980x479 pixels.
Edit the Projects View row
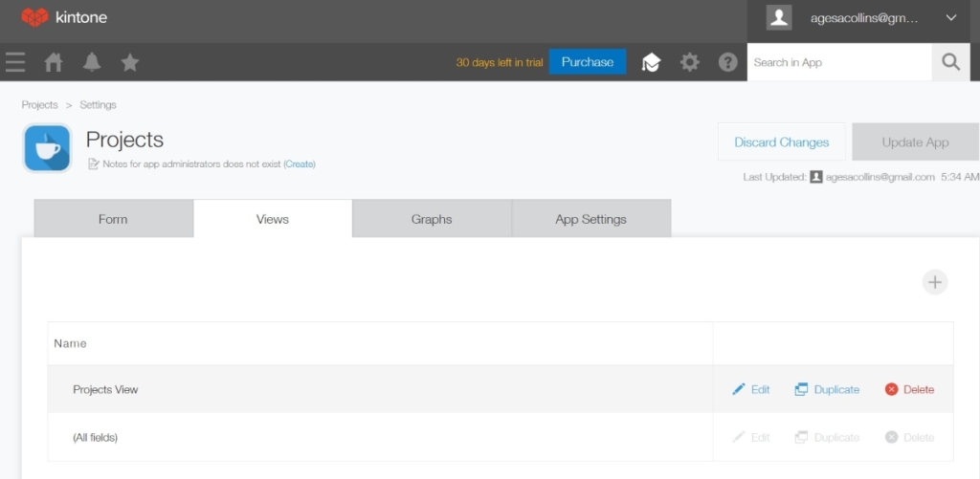click(751, 389)
